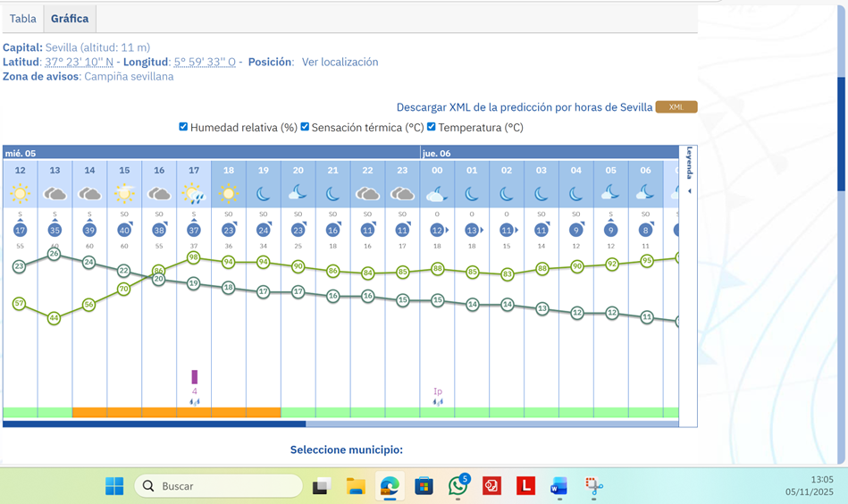Open Microsoft Edge in the taskbar
The image size is (848, 504).
point(390,485)
